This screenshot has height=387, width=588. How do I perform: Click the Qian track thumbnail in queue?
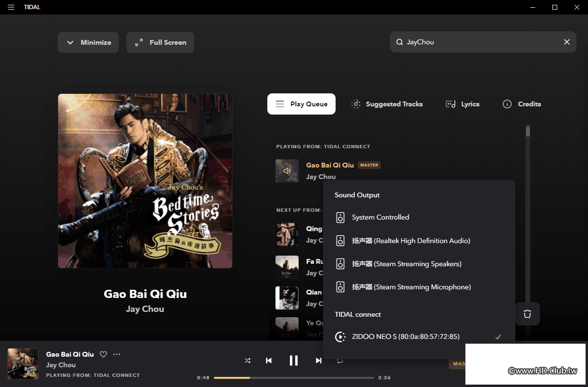pos(287,298)
